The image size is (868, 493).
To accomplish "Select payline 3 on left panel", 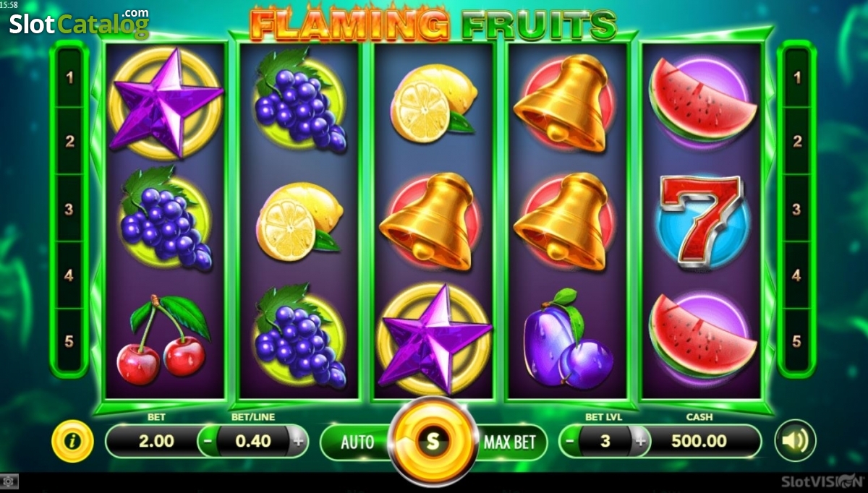I will (70, 210).
